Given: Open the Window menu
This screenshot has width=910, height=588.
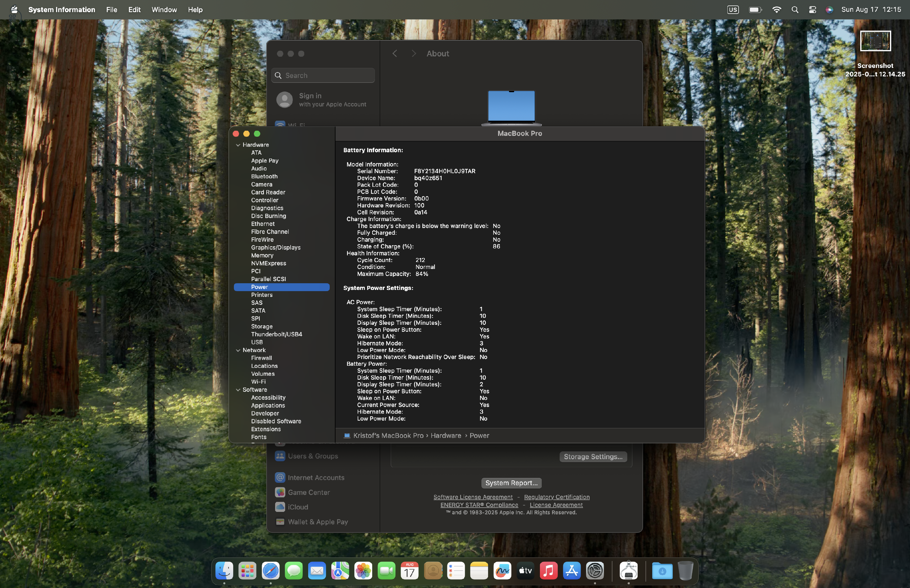Looking at the screenshot, I should (164, 9).
